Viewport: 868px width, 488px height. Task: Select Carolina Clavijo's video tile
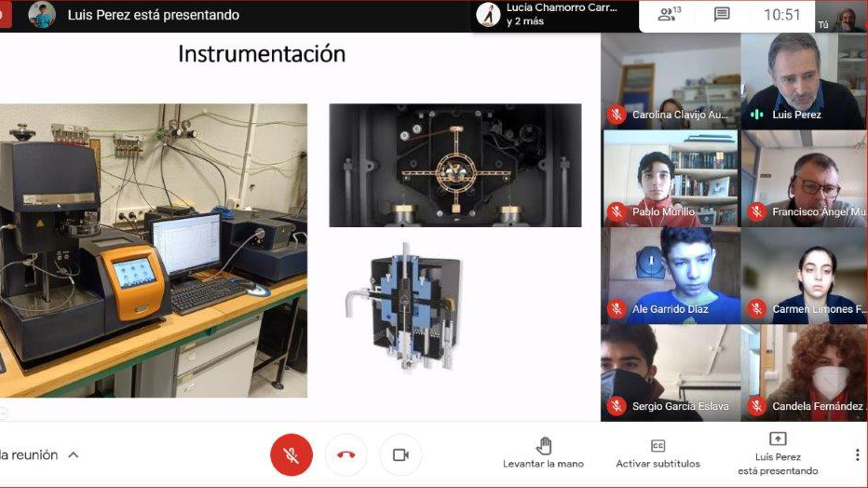tap(670, 81)
